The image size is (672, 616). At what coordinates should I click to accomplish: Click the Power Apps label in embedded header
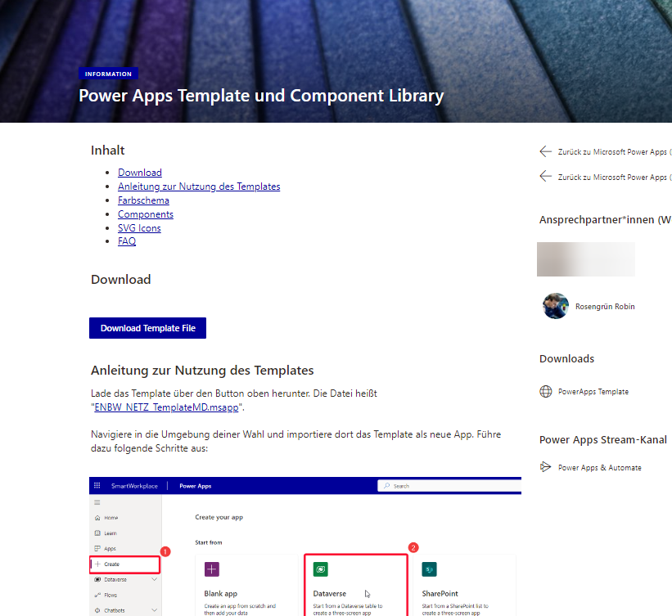(x=196, y=486)
